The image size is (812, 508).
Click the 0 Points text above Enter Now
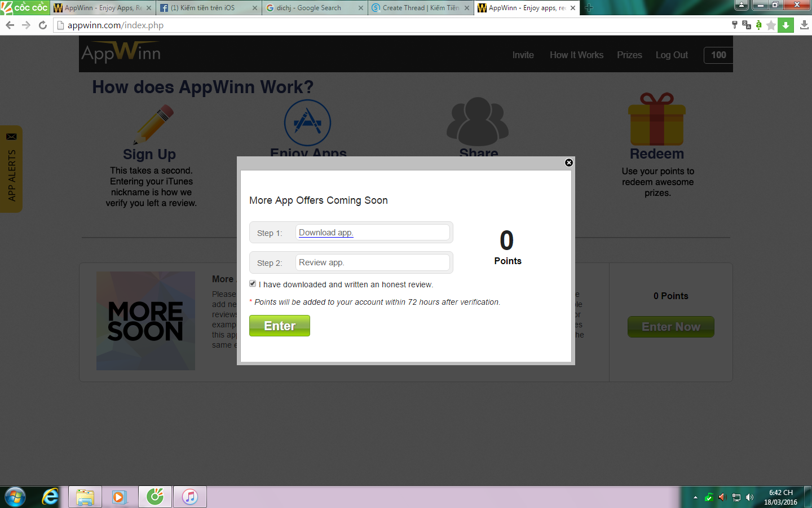671,296
